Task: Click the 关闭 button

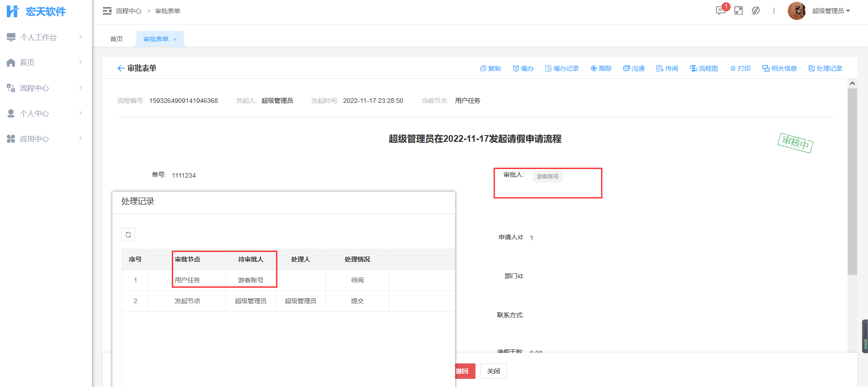Action: tap(493, 371)
